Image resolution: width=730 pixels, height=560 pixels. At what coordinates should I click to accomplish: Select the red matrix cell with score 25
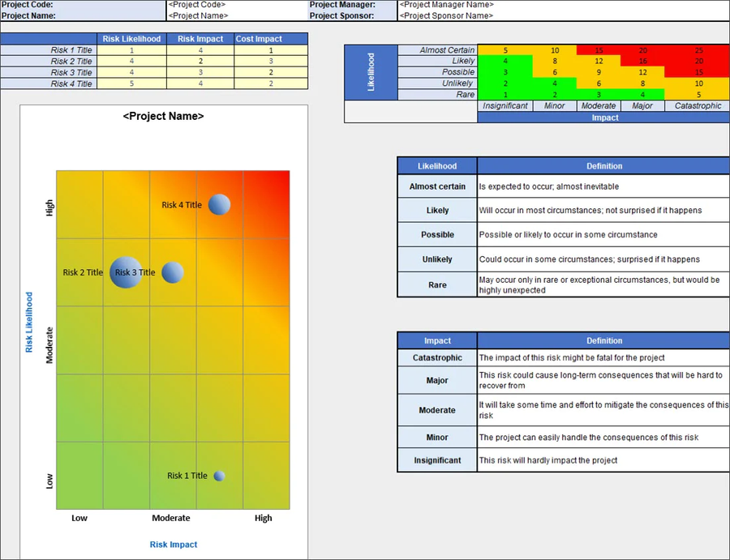697,50
